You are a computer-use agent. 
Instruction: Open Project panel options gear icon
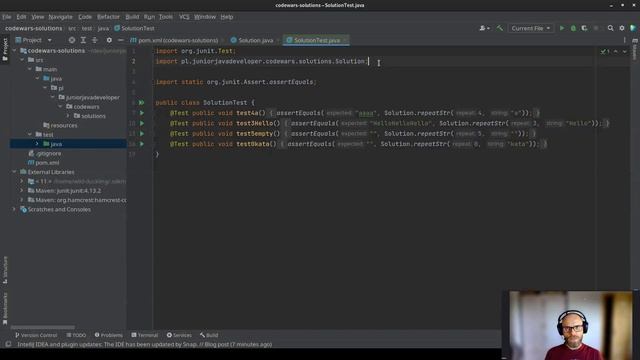(x=109, y=40)
